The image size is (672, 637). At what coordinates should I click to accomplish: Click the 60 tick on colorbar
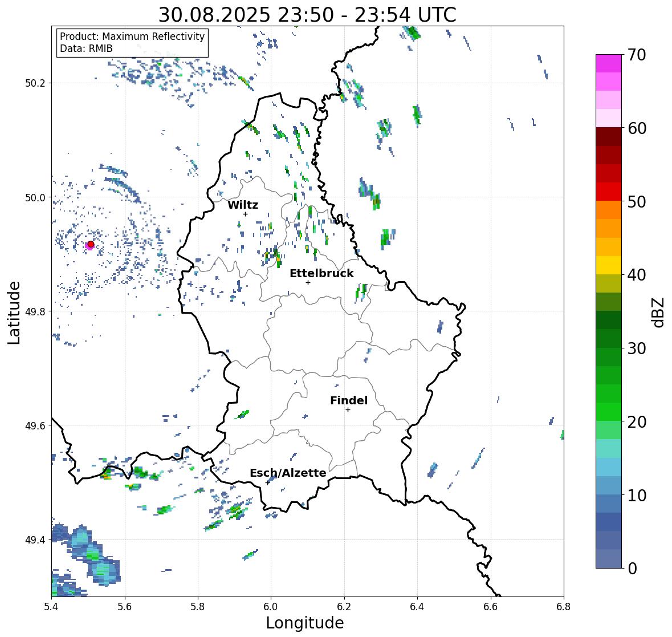637,128
